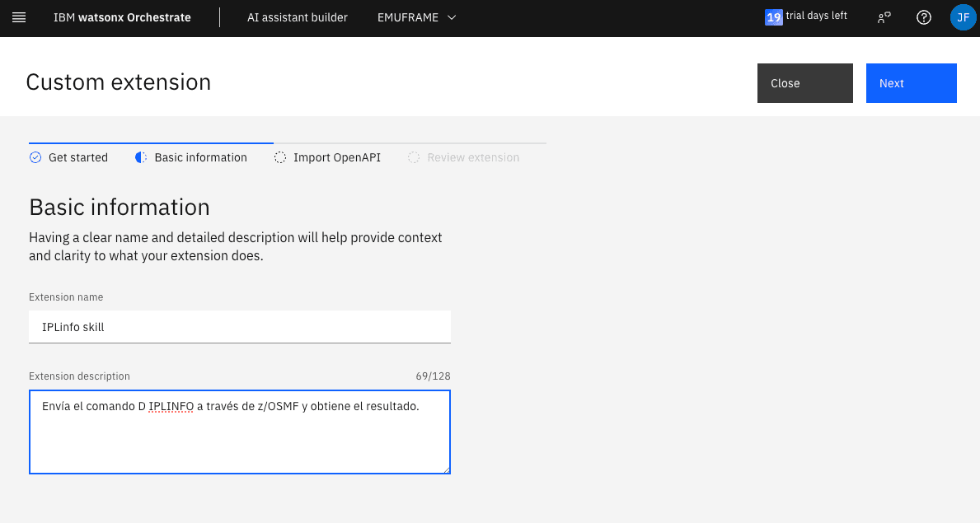Viewport: 980px width, 523px height.
Task: Click the Import OpenAPI step circle icon
Action: click(x=280, y=157)
